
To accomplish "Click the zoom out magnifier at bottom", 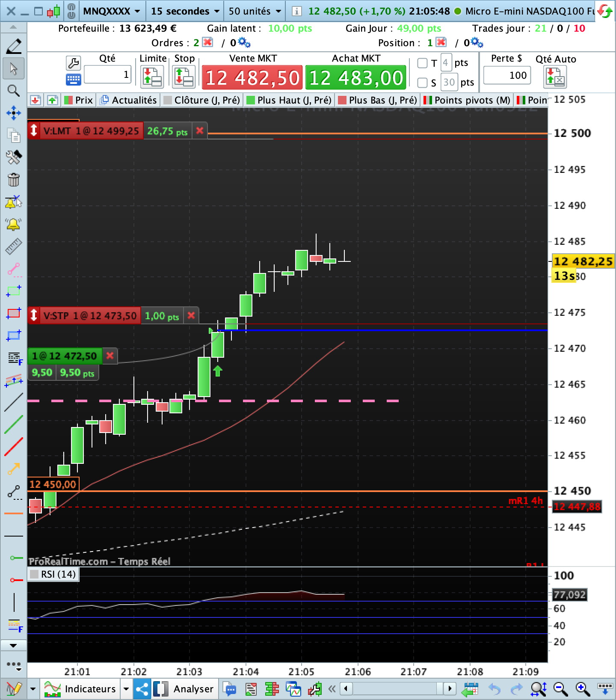I will click(x=560, y=689).
